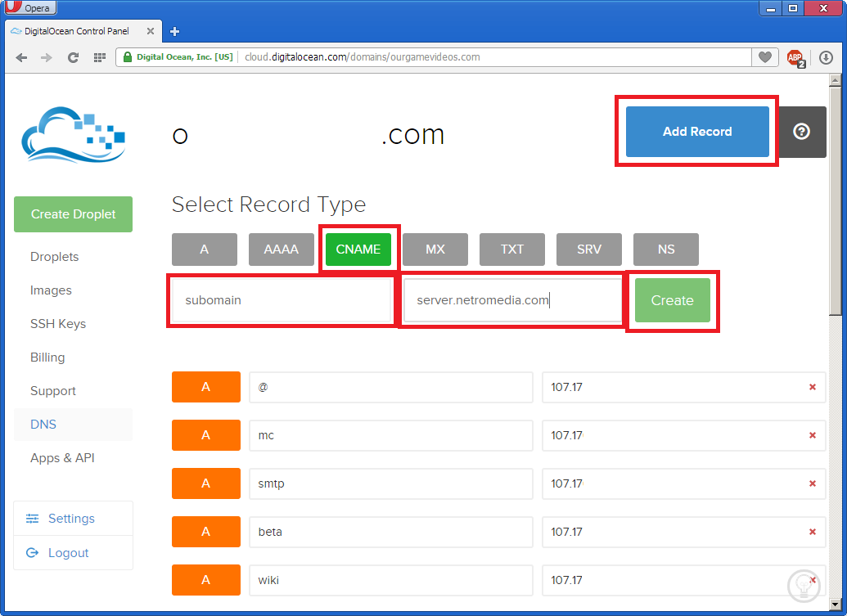This screenshot has width=847, height=616.
Task: Select the AAAA record type
Action: (x=281, y=250)
